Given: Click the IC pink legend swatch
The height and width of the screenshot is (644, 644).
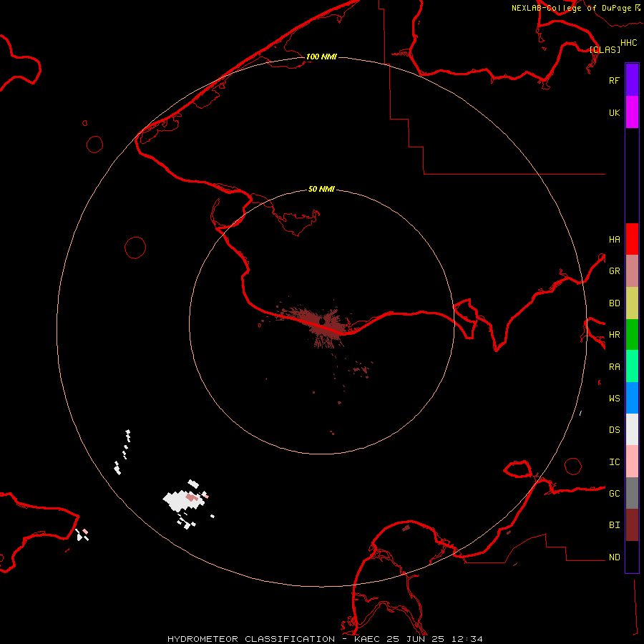Looking at the screenshot, I should pyautogui.click(x=632, y=462).
